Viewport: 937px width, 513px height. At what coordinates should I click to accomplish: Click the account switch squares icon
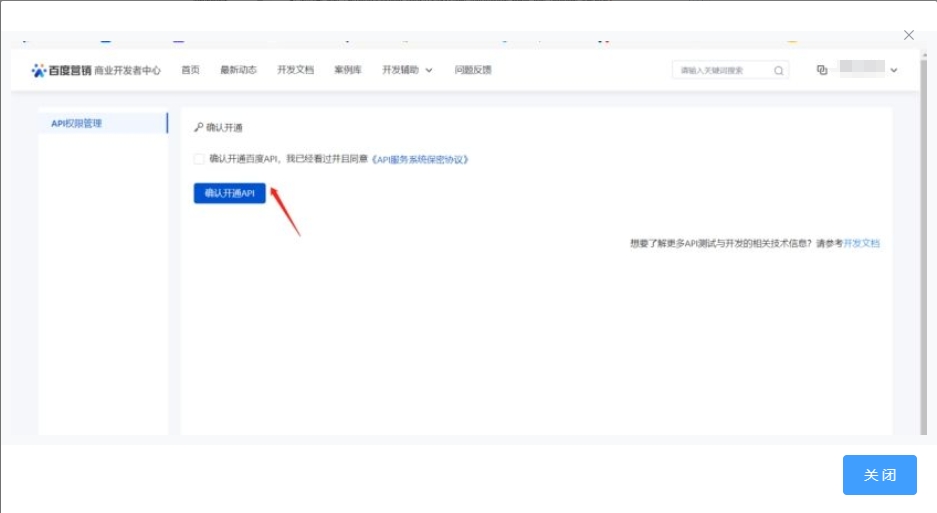(821, 70)
